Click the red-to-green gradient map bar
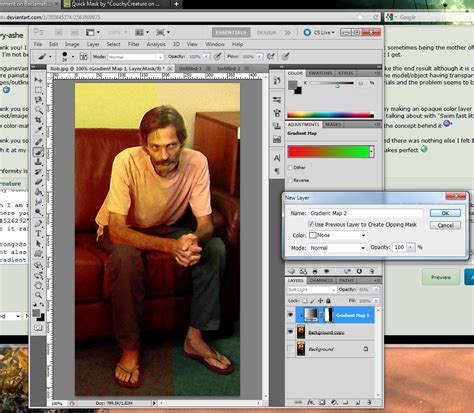Screen dimensions: 474x413 (329, 152)
